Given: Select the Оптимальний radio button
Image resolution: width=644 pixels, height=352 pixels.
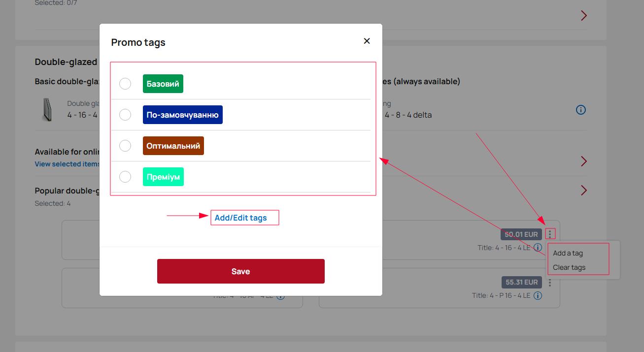Looking at the screenshot, I should coord(125,146).
